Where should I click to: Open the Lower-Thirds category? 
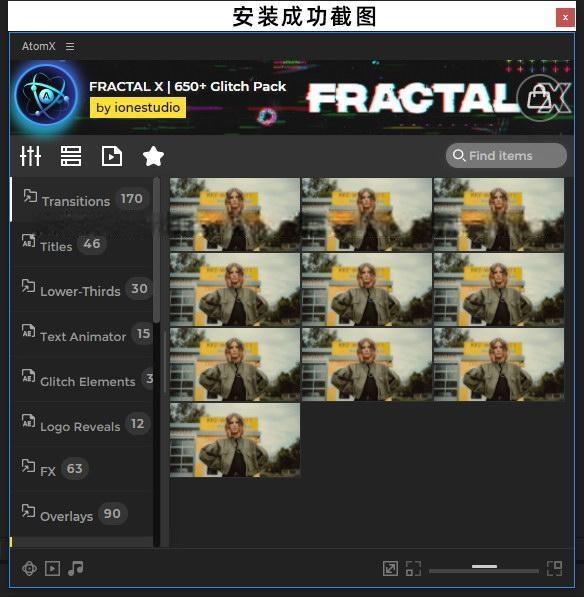(82, 290)
